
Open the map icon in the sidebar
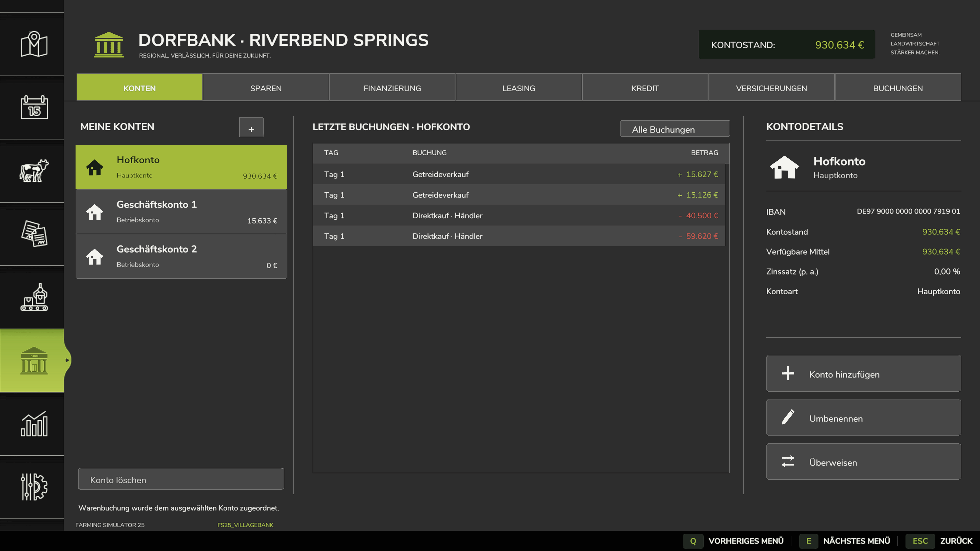click(34, 44)
